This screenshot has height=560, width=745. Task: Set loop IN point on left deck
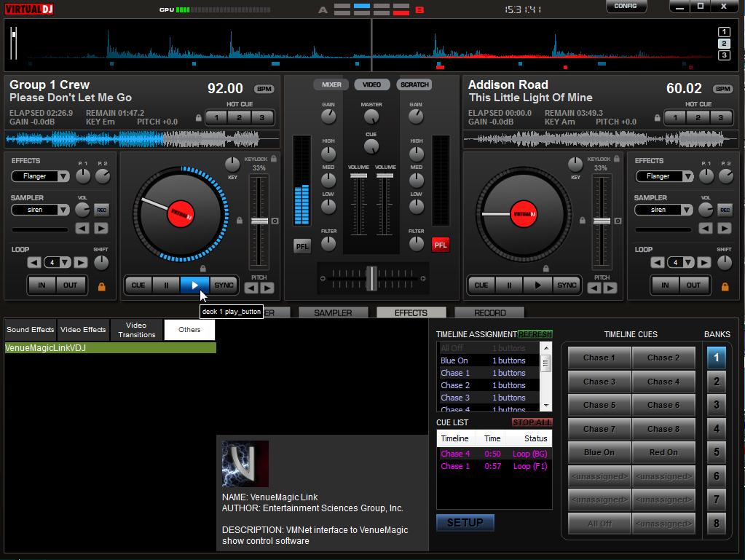pyautogui.click(x=42, y=285)
